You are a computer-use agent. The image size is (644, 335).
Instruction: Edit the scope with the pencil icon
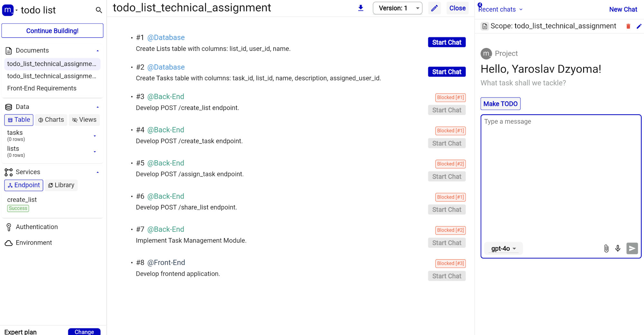pyautogui.click(x=639, y=26)
